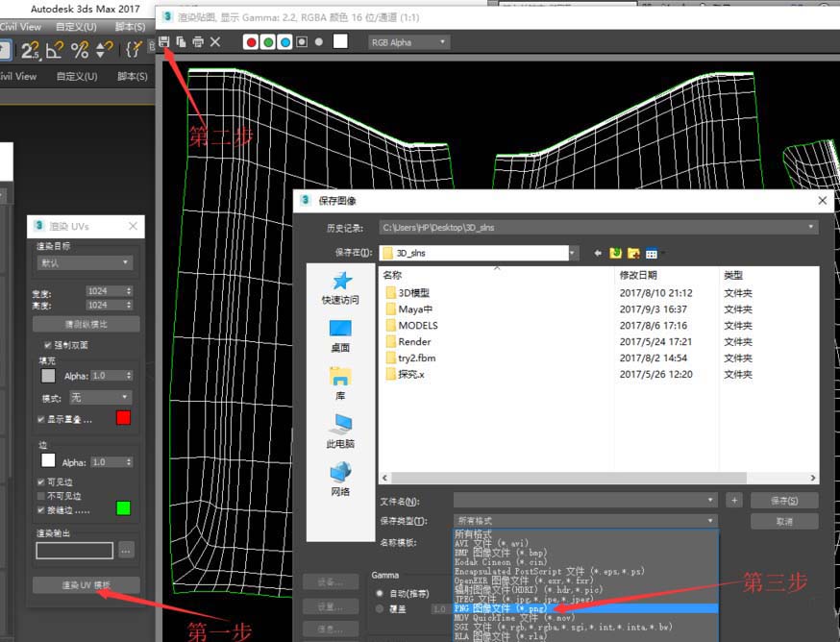Click the named selection sets icon

point(134,50)
